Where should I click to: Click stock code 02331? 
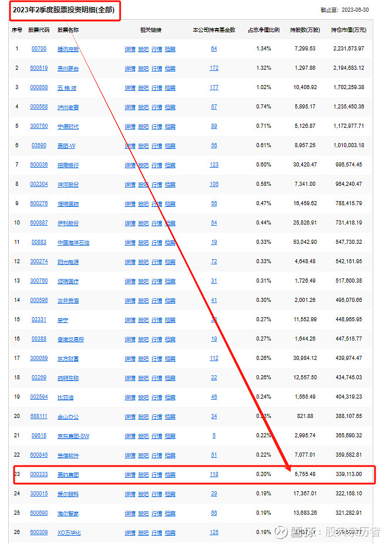(x=39, y=320)
